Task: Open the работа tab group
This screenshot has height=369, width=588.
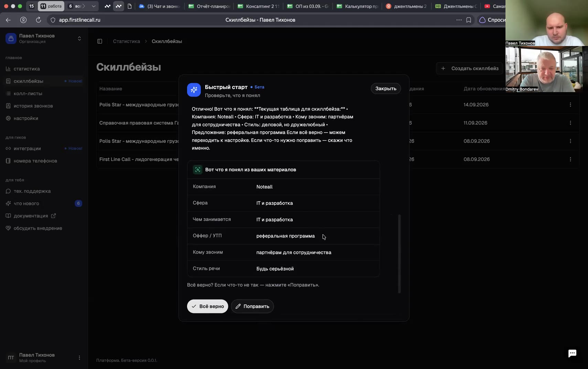Action: click(x=51, y=6)
